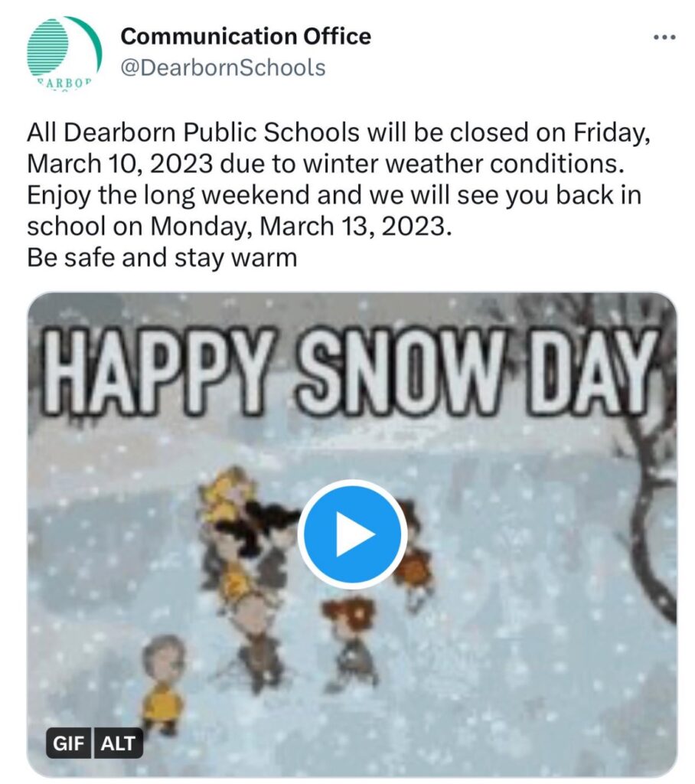
Task: Select the "Be safe and stay warm" line
Action: [162, 258]
